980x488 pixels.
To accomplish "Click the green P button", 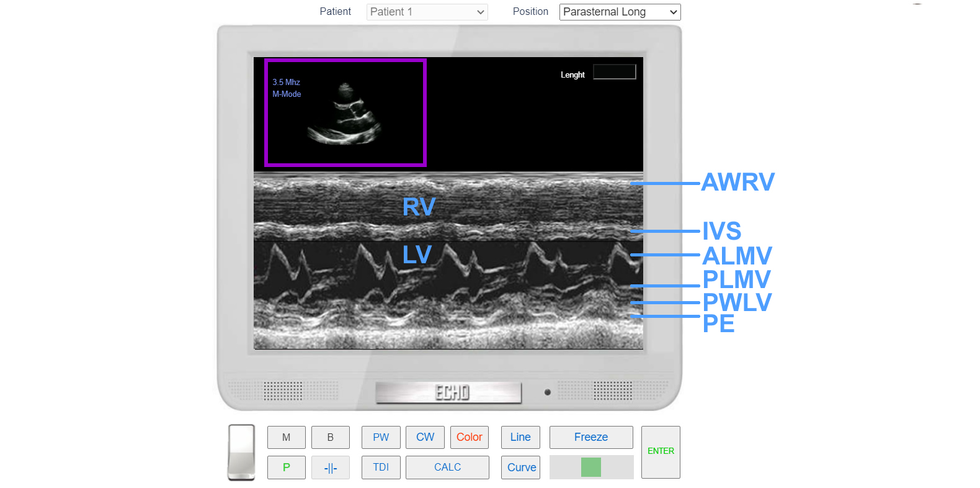I will pyautogui.click(x=287, y=468).
